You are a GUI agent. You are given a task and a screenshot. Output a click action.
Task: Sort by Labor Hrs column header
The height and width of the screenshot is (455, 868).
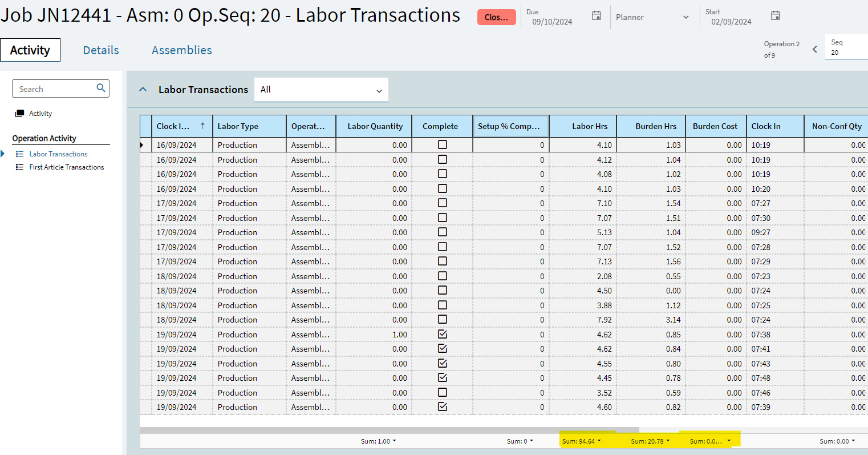(583, 126)
